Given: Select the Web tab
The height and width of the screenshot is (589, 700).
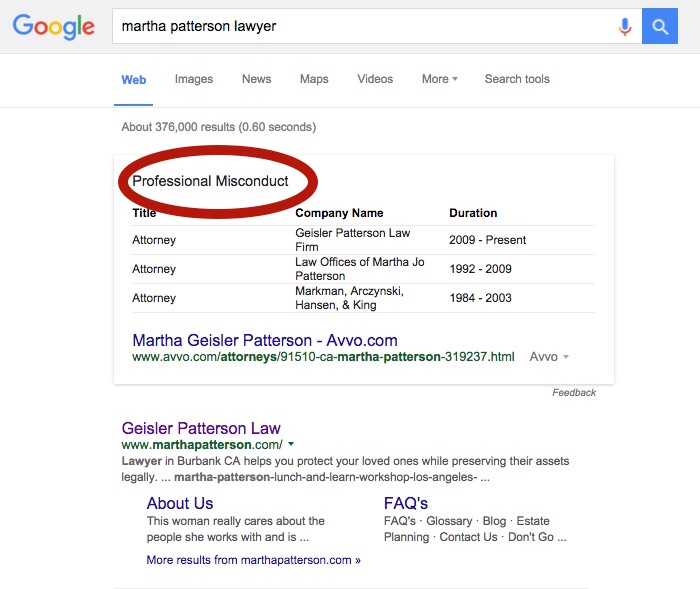Looking at the screenshot, I should click(133, 79).
